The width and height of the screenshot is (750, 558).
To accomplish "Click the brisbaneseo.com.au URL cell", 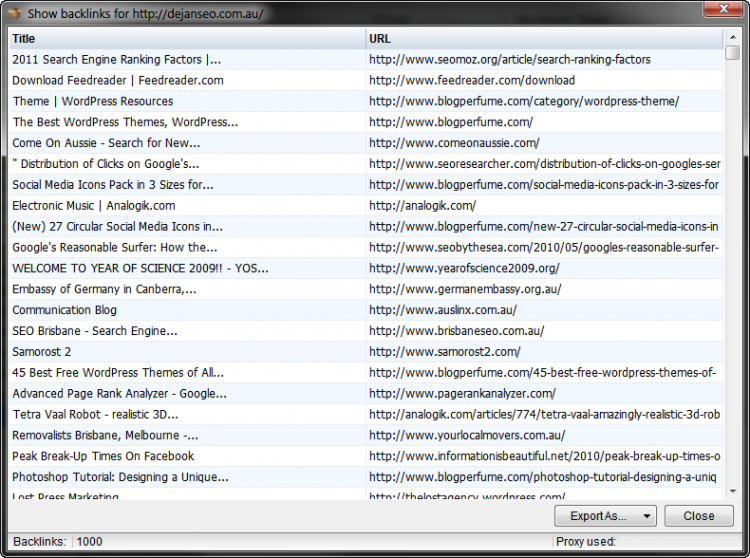I will (x=456, y=331).
